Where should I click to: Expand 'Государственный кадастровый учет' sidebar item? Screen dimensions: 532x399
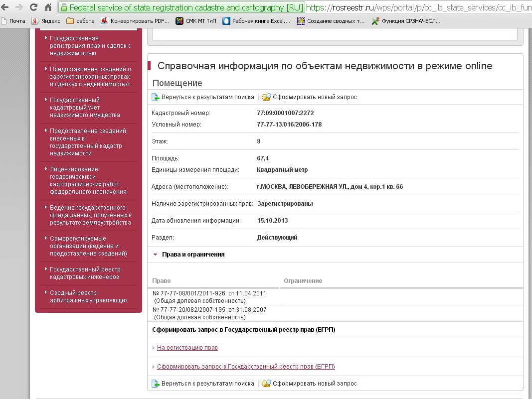[85, 108]
